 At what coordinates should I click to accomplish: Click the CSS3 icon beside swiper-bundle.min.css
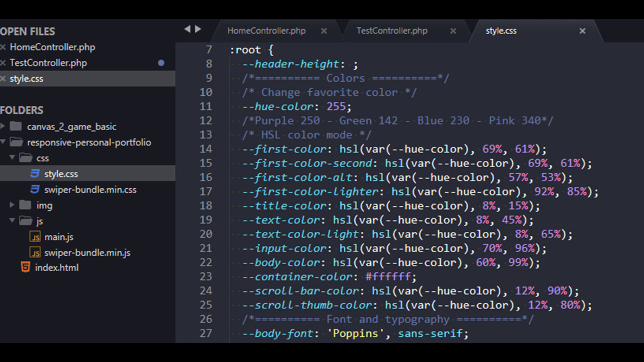pyautogui.click(x=35, y=189)
